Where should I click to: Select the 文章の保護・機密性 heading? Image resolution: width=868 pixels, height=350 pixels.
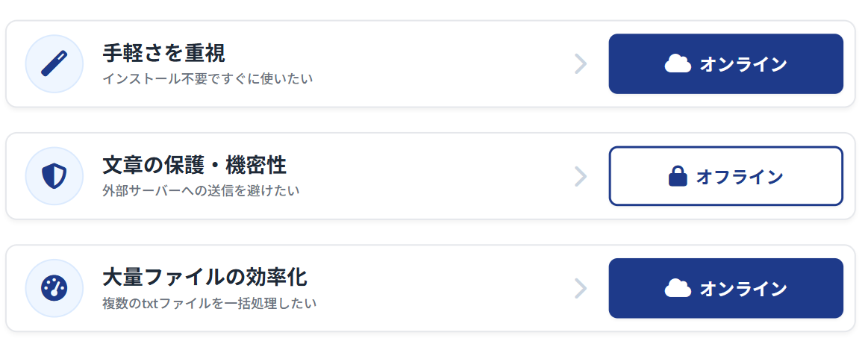[194, 165]
